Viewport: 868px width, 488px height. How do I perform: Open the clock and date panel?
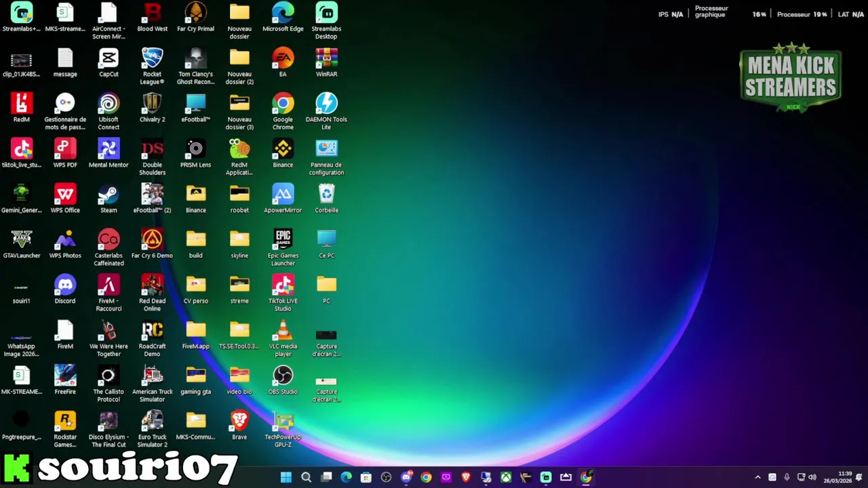click(837, 477)
